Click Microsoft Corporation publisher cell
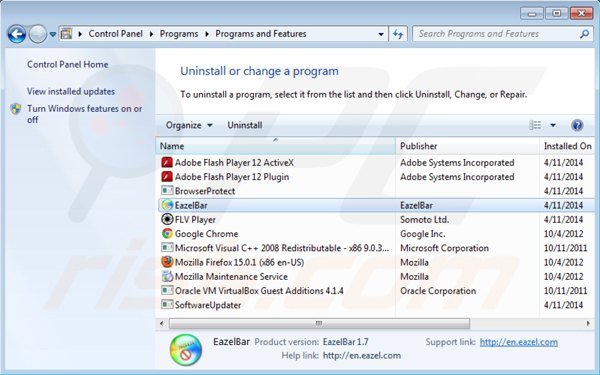 click(x=444, y=248)
